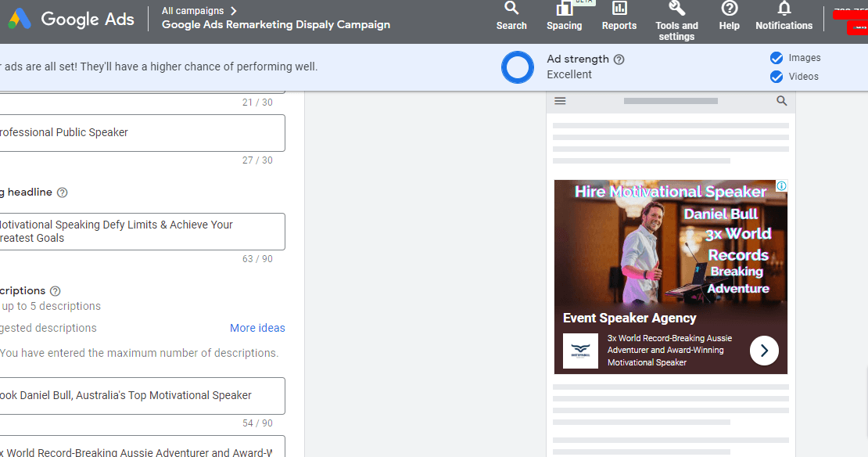
Task: Click the Professional Public Speaker headline field
Action: click(141, 133)
